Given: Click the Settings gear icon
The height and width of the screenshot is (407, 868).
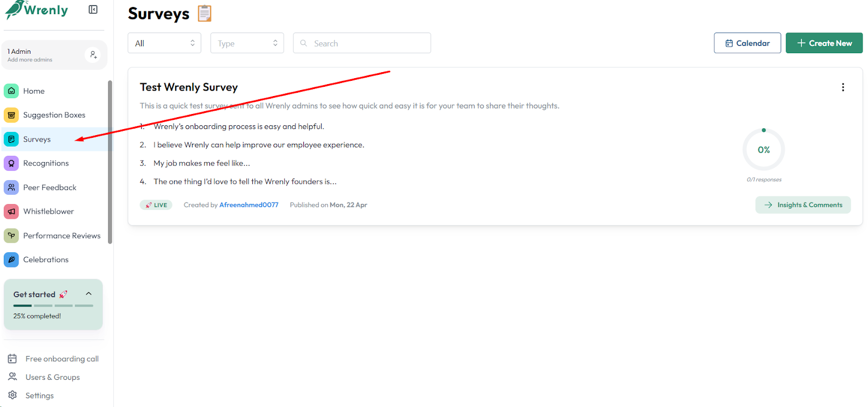Looking at the screenshot, I should [12, 395].
